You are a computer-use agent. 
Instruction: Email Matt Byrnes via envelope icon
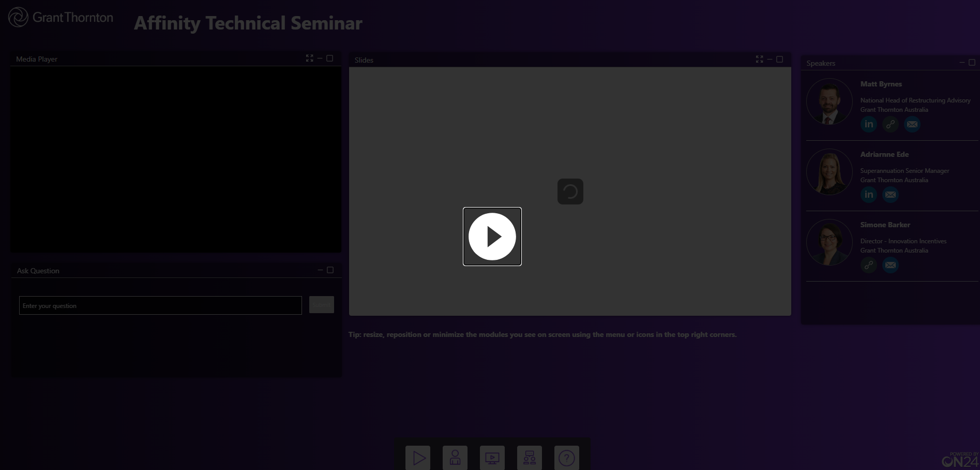(912, 124)
